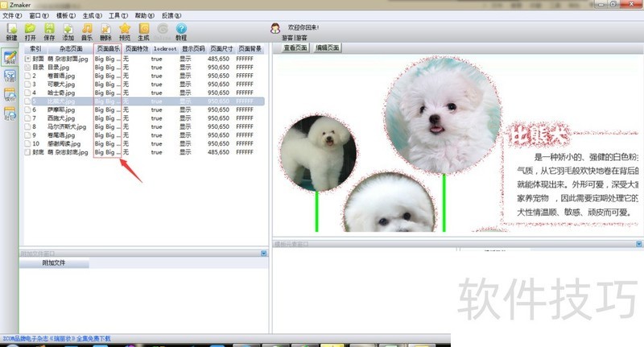Click the 页面背景 column header
644x347 pixels.
coord(250,48)
